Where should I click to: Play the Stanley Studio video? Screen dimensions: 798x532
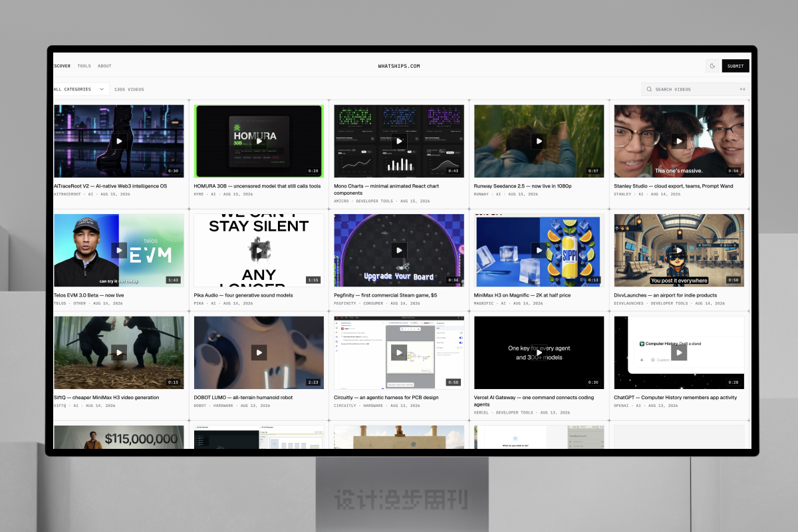click(678, 141)
